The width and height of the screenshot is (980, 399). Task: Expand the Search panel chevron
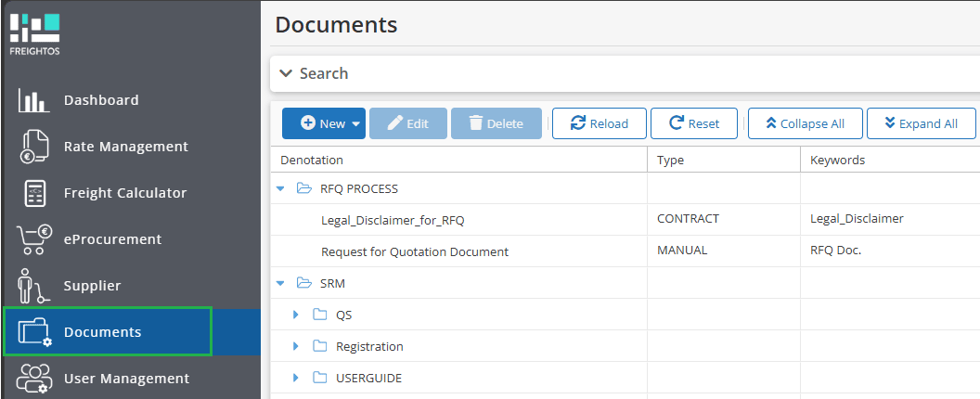286,73
